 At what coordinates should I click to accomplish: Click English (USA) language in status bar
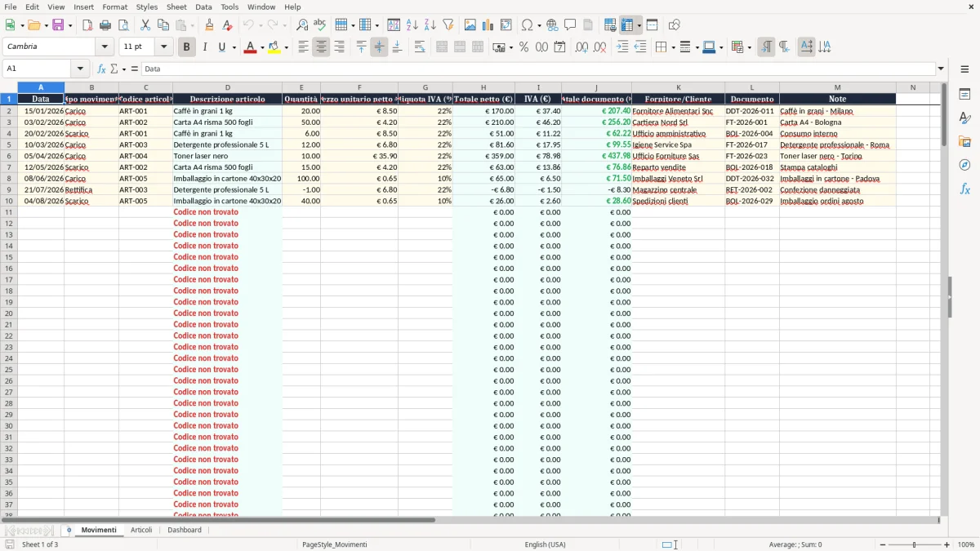point(545,544)
